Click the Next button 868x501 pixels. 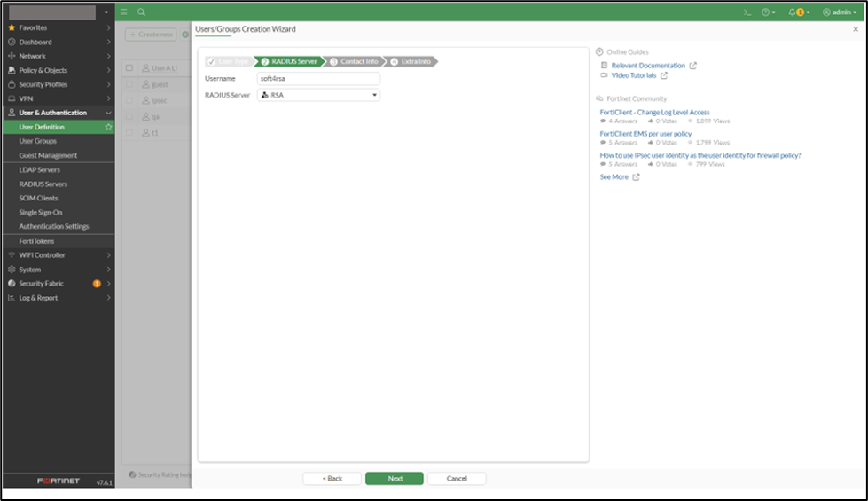(x=395, y=478)
